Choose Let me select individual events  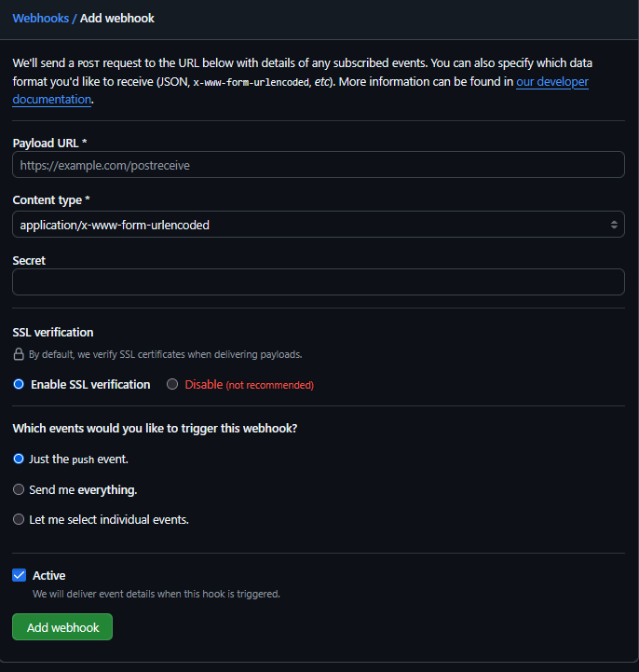pos(19,519)
